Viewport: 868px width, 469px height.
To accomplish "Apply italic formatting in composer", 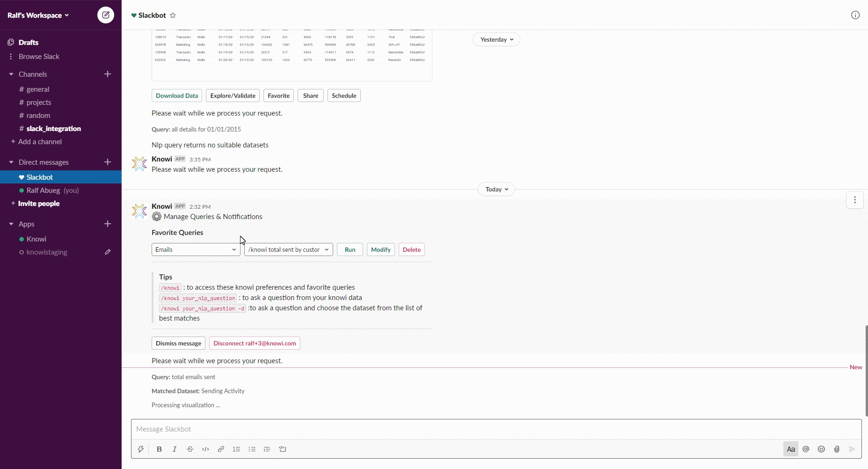I will [x=175, y=449].
